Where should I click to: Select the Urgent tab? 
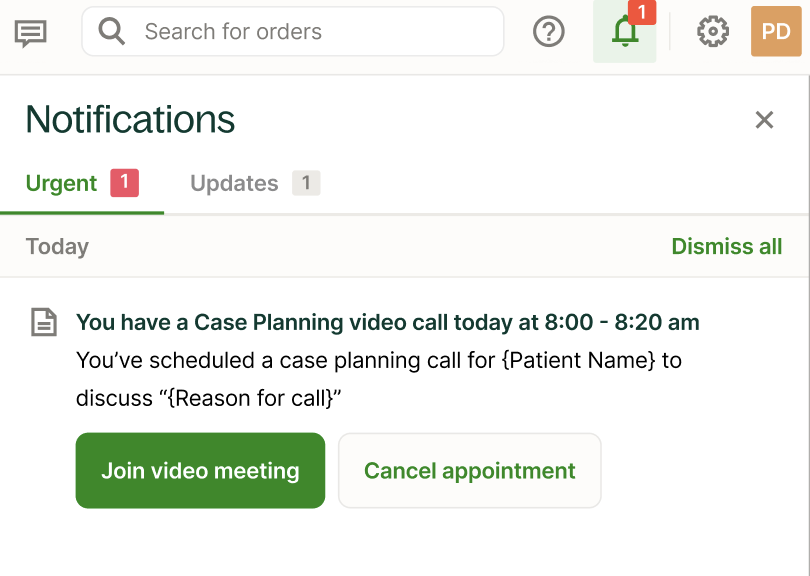pos(60,183)
